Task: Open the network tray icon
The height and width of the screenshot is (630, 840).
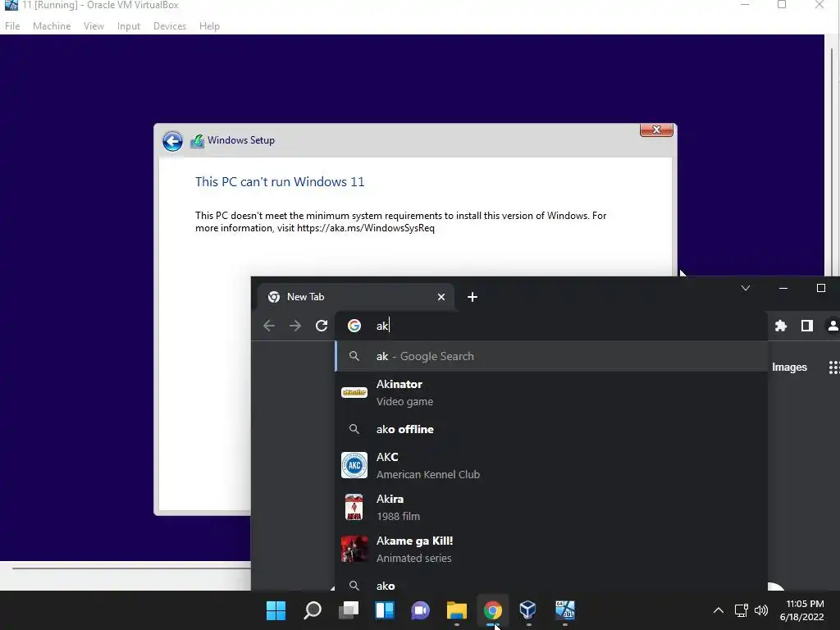Action: click(x=741, y=610)
